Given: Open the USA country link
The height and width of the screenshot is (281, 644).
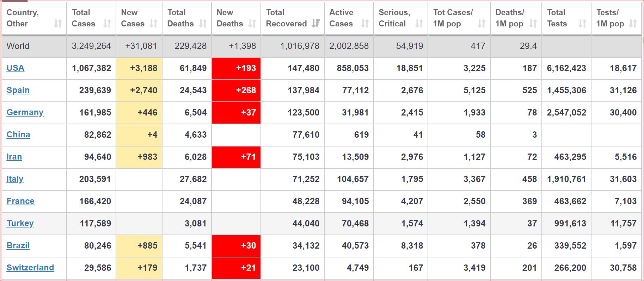Looking at the screenshot, I should coord(16,68).
